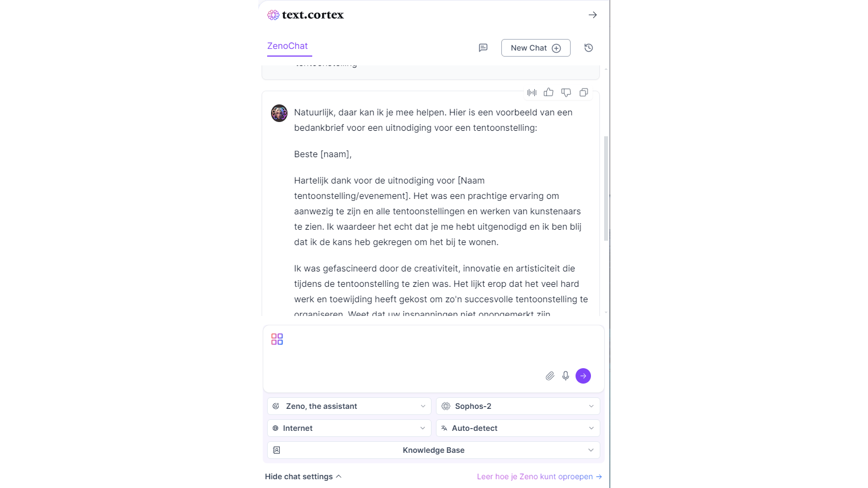Click the chat messages icon
Screen dimensions: 868x488
pyautogui.click(x=483, y=48)
